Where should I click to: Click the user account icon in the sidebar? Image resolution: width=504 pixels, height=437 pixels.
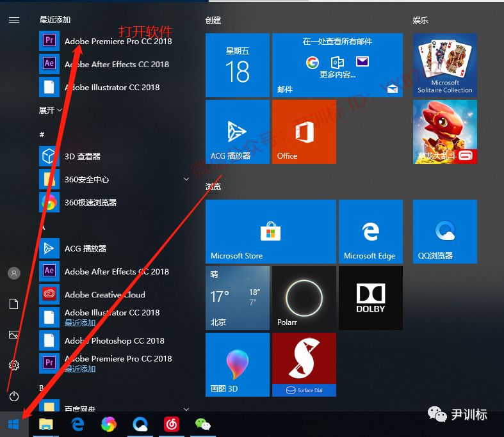pos(14,273)
